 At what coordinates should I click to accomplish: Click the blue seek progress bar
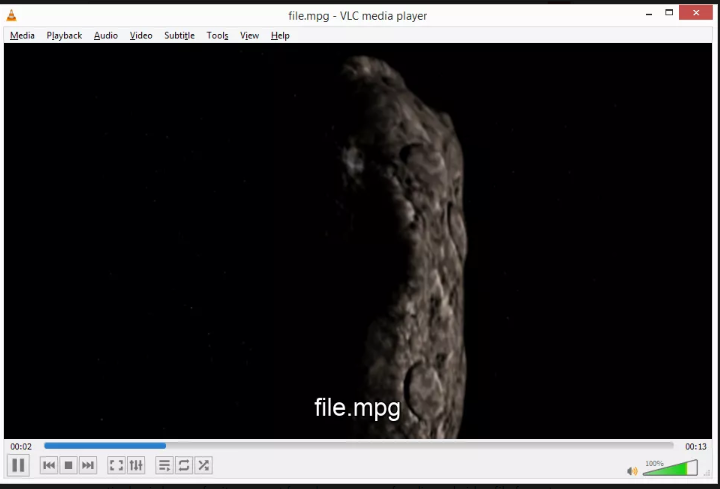[x=359, y=445]
